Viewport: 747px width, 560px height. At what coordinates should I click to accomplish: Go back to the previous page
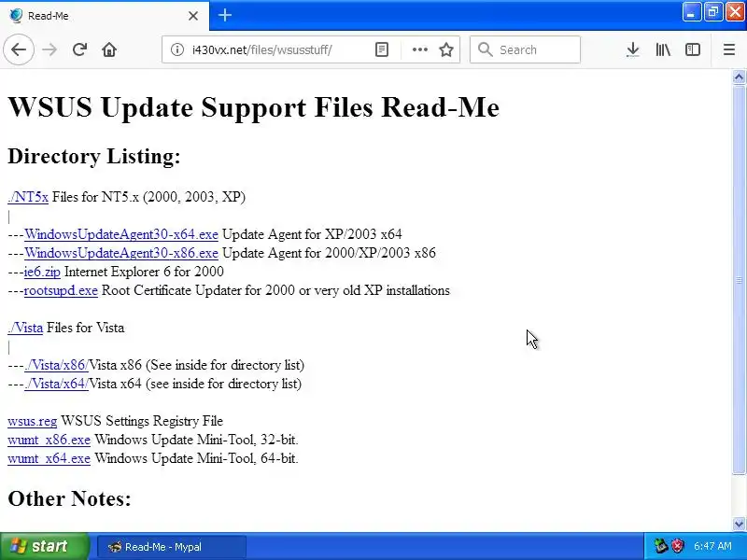(x=19, y=49)
